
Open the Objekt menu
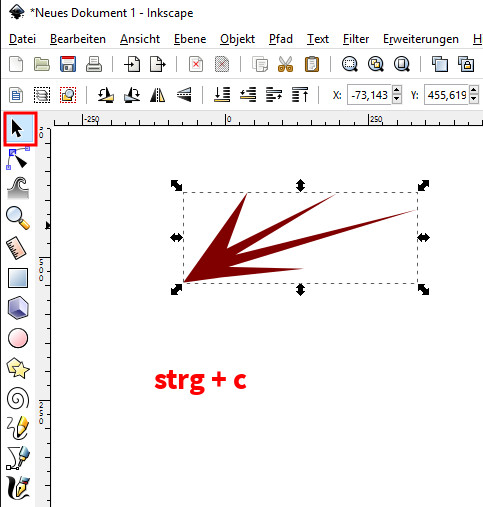point(237,39)
